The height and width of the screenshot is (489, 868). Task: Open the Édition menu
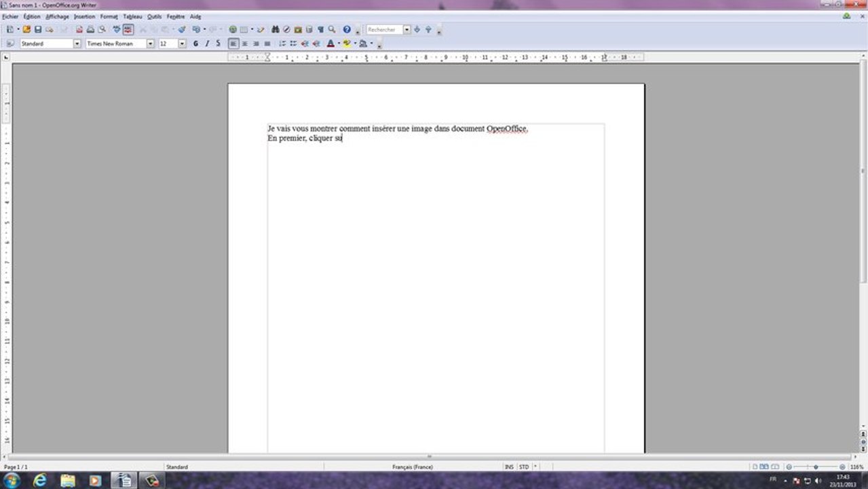pos(32,16)
